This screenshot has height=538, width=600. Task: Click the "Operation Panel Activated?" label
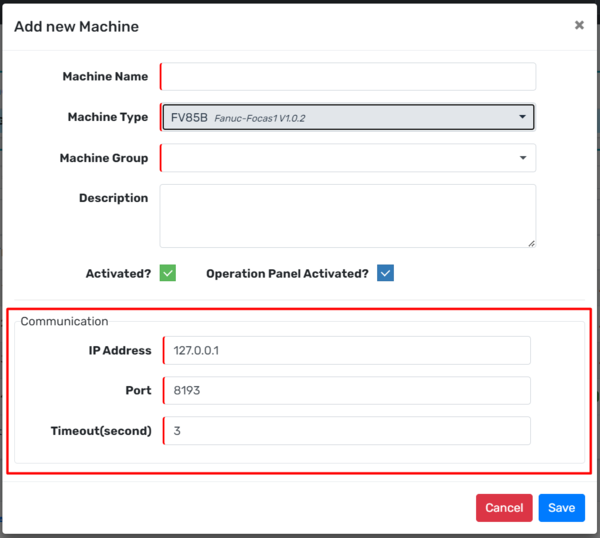click(x=287, y=273)
